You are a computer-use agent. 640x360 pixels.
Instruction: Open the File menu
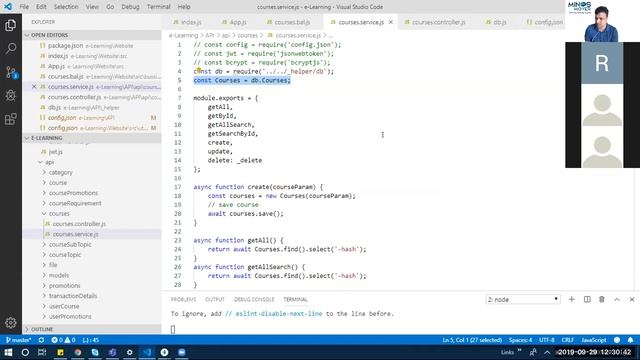[24, 7]
